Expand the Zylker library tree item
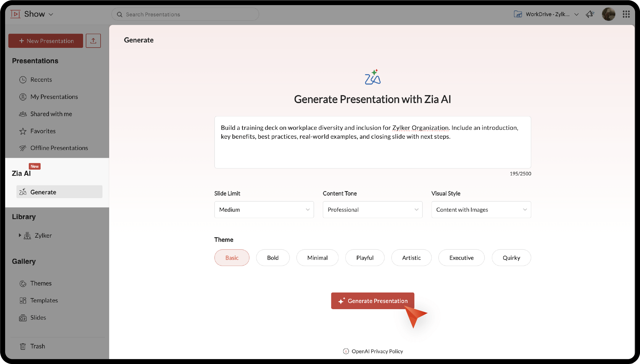Screen dimensions: 640x364 click(20, 235)
